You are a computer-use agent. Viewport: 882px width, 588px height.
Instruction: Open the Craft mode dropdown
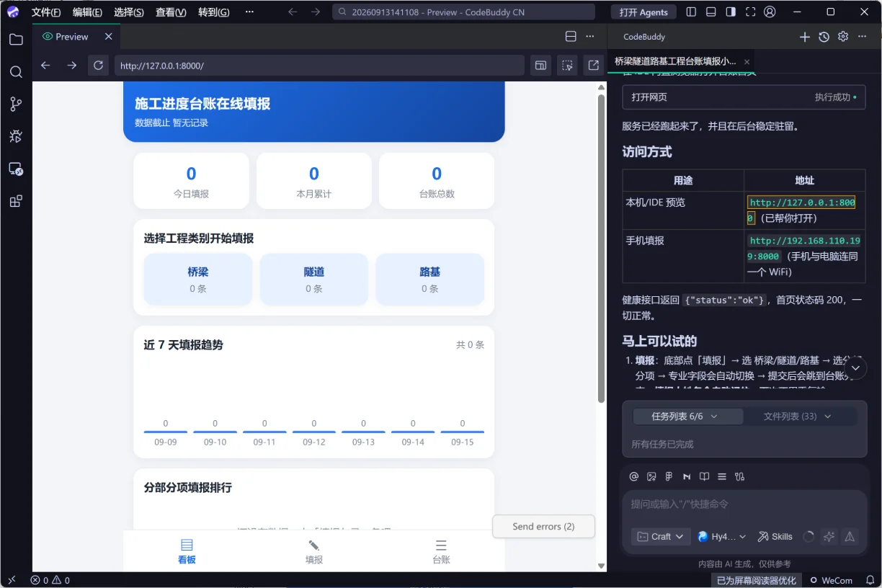[661, 536]
